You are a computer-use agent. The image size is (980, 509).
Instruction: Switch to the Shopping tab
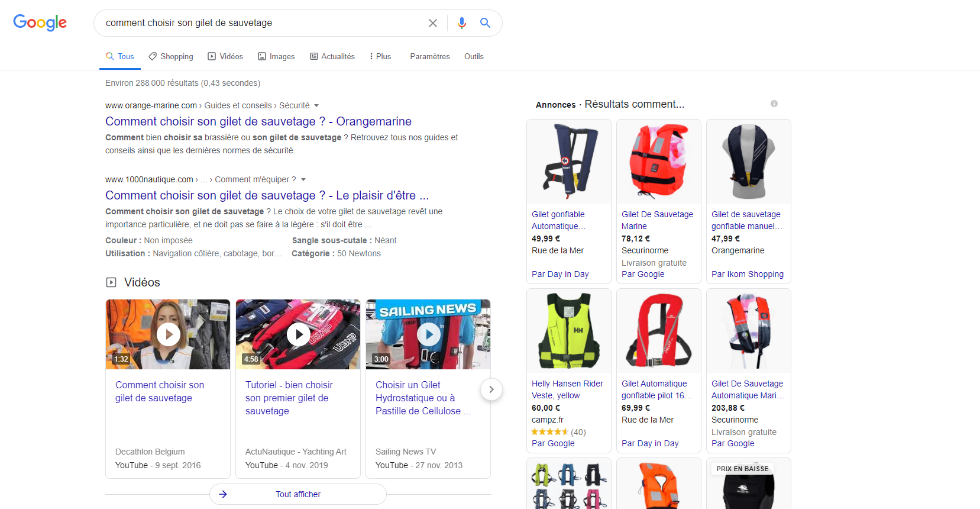(171, 57)
